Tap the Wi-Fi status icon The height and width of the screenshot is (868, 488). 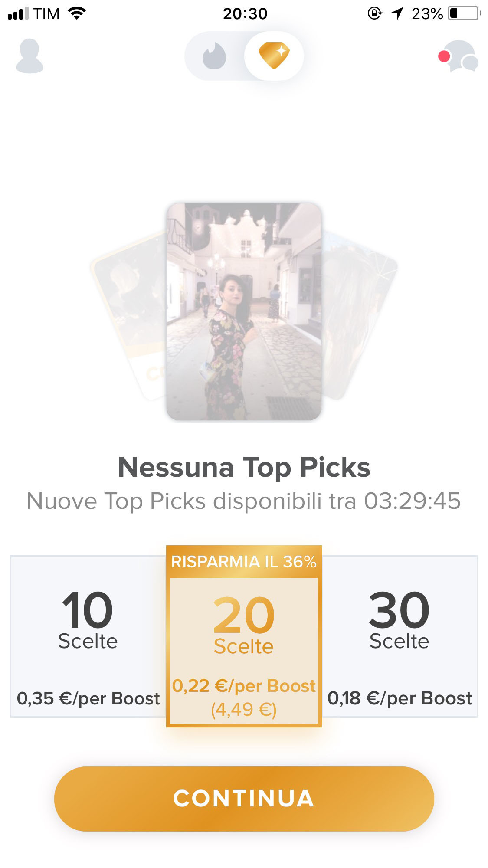(x=77, y=13)
